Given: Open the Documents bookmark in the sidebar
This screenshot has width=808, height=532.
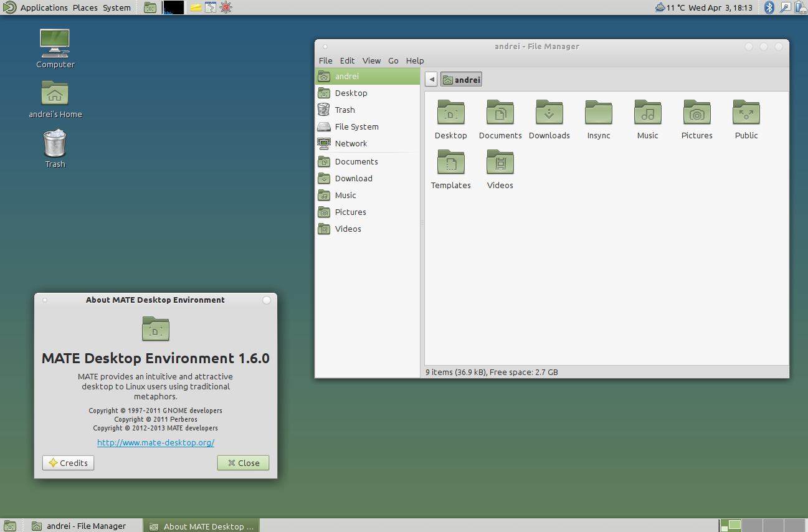Looking at the screenshot, I should coord(368,161).
